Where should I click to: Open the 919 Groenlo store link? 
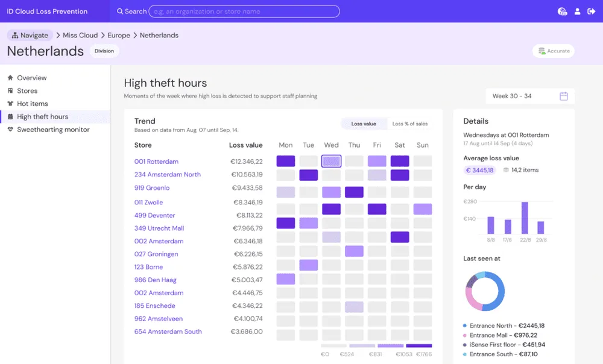click(x=152, y=188)
